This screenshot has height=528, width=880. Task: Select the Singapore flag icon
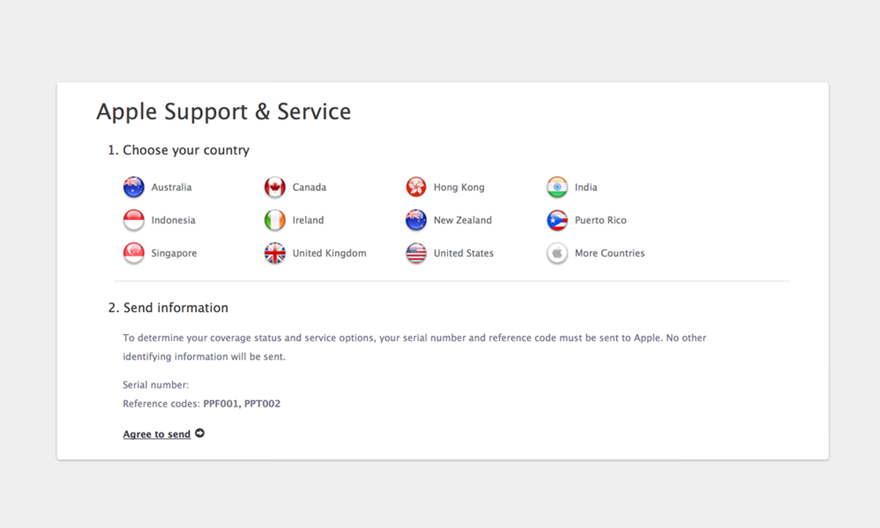click(134, 253)
